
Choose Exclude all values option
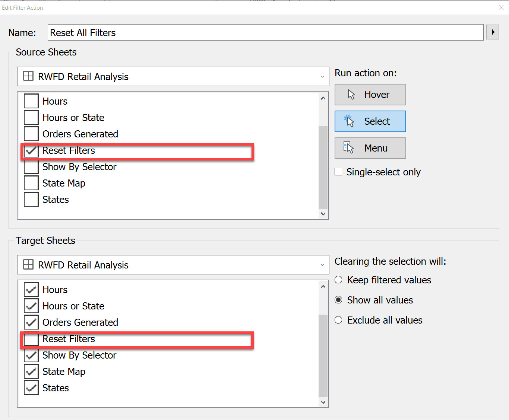[x=338, y=320]
